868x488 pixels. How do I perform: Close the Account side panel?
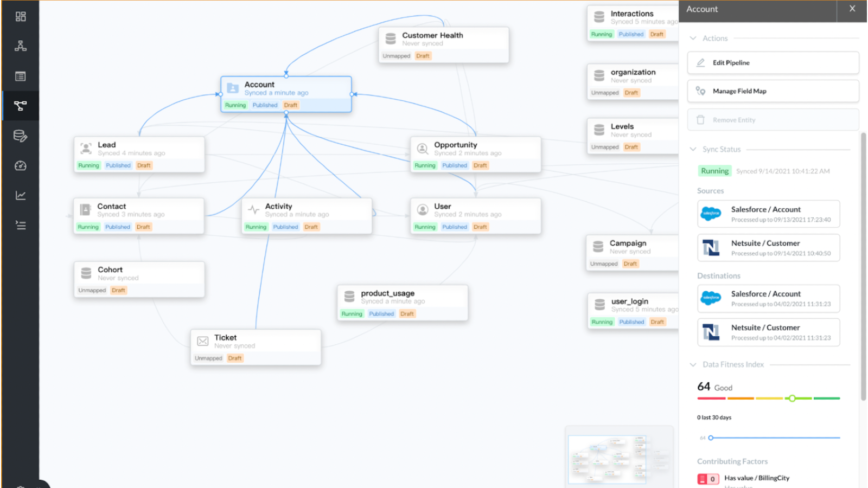tap(852, 9)
